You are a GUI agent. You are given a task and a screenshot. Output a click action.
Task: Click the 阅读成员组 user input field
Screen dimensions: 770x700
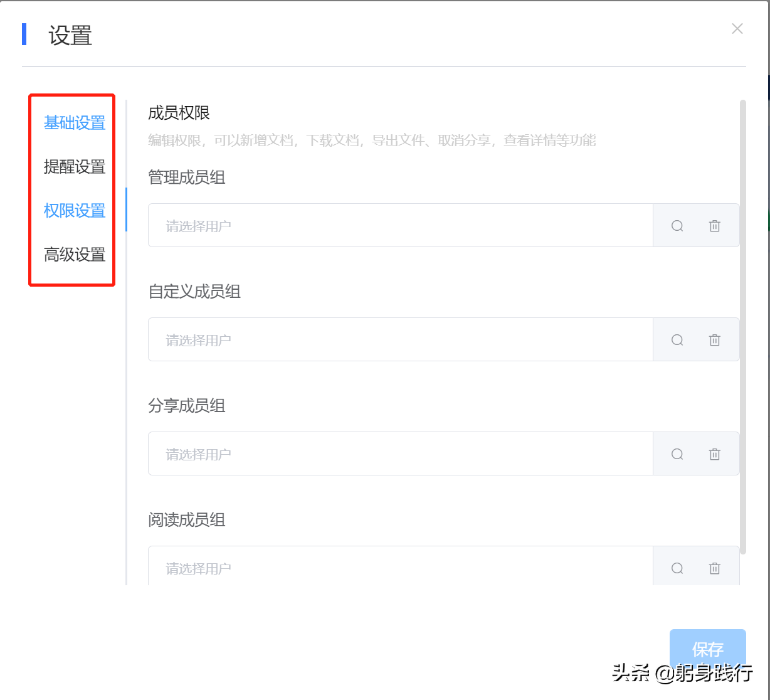[x=400, y=567]
